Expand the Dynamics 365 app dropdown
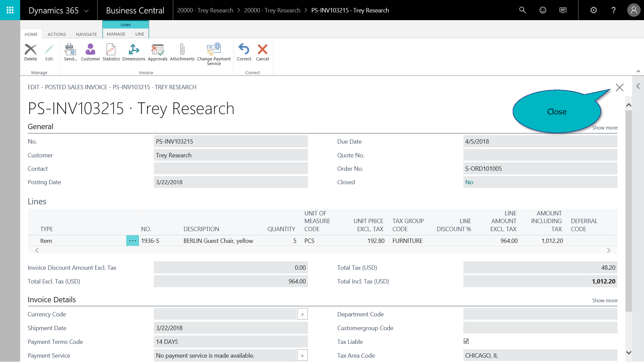 86,11
